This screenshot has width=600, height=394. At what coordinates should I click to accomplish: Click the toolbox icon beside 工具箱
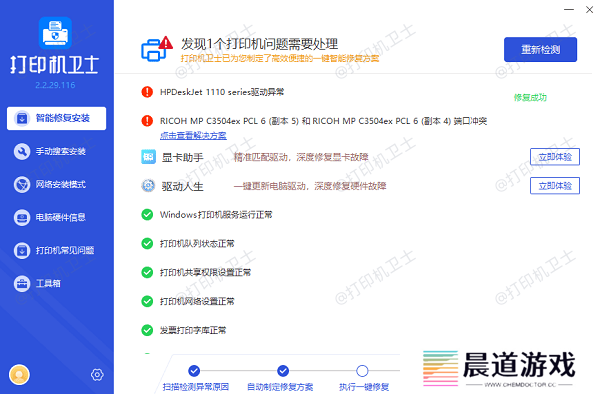pyautogui.click(x=22, y=283)
